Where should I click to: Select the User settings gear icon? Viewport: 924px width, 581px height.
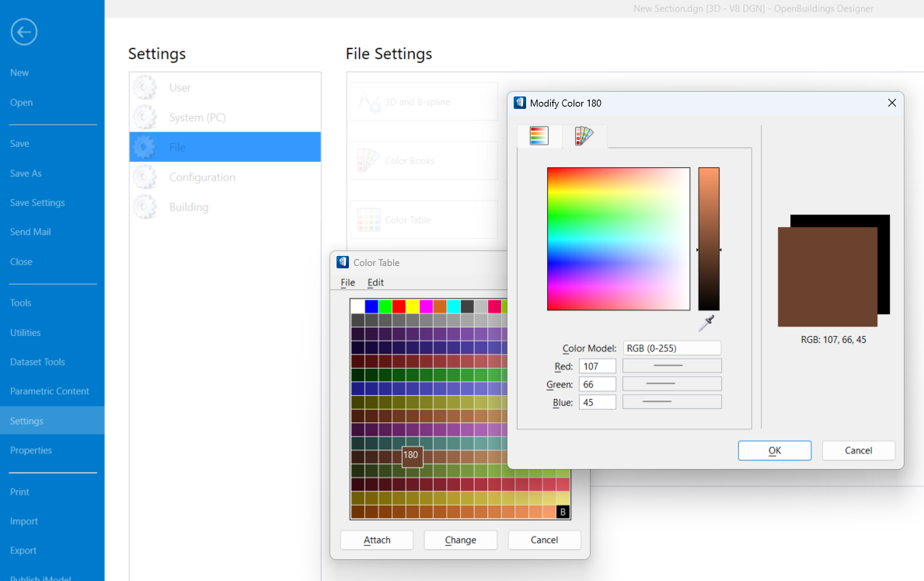point(145,87)
